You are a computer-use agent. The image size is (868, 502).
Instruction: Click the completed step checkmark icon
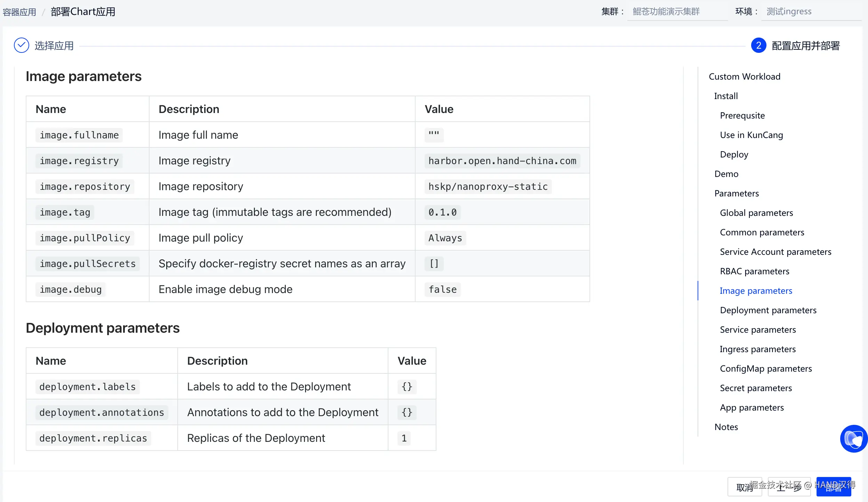(x=22, y=46)
